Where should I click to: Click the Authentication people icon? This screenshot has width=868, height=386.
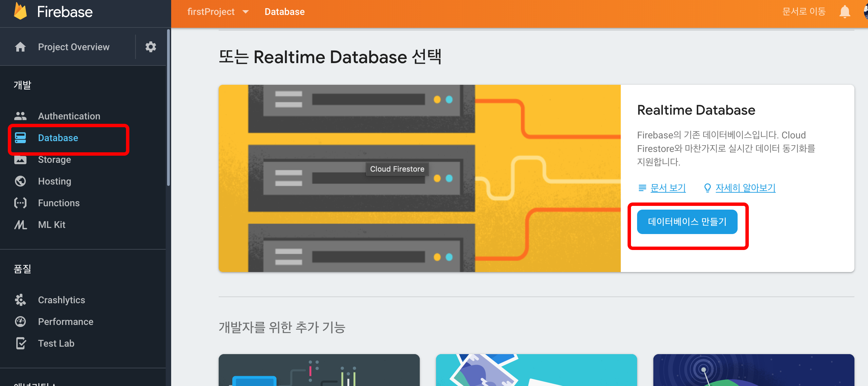coord(20,116)
